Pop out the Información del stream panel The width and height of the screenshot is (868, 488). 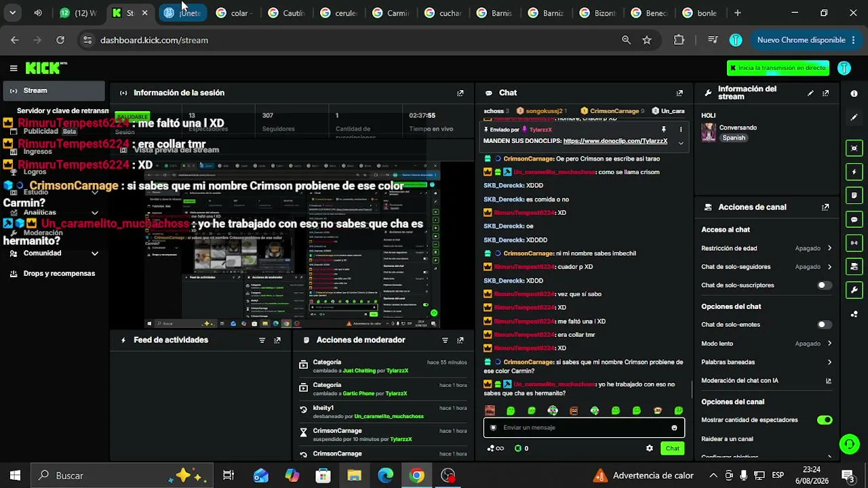[x=825, y=93]
